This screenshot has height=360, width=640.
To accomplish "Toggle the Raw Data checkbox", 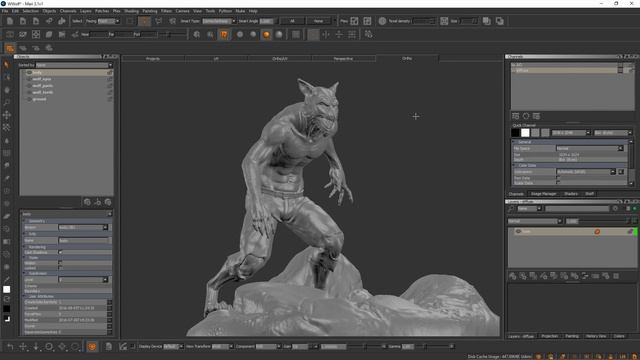I will [558, 178].
